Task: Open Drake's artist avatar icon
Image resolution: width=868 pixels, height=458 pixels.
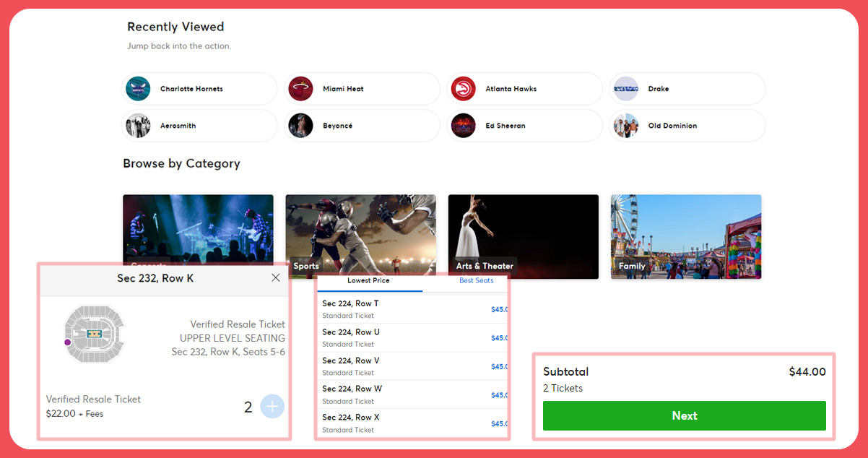Action: tap(626, 89)
